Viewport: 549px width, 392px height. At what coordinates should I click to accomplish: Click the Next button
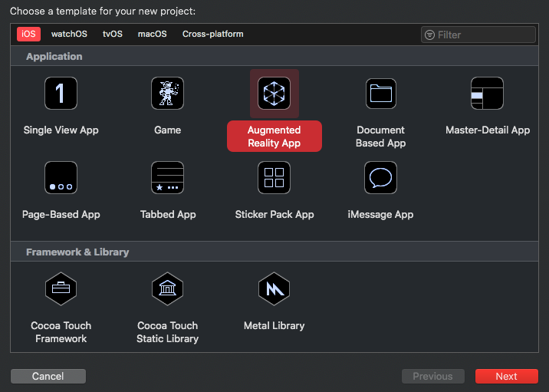[x=506, y=376]
